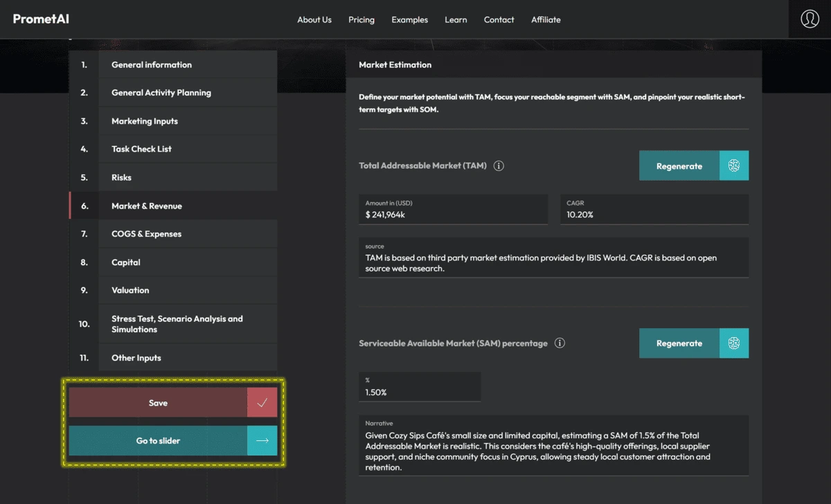The image size is (831, 504).
Task: Click the TAM info icon
Action: coord(499,166)
